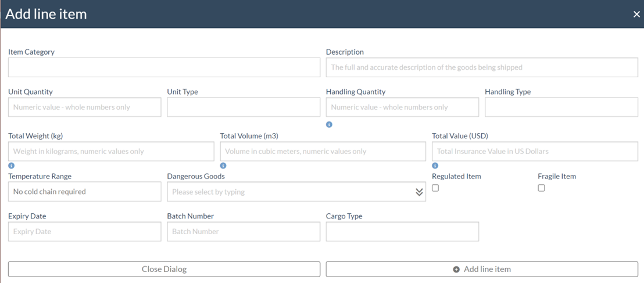Check the Fragile Item checkbox
The width and height of the screenshot is (644, 283).
[541, 188]
